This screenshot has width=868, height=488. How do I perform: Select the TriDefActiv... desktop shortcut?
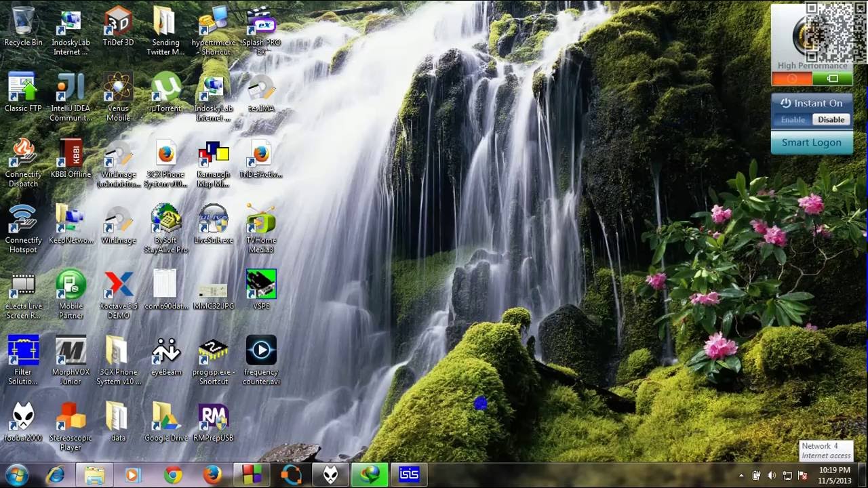click(261, 159)
